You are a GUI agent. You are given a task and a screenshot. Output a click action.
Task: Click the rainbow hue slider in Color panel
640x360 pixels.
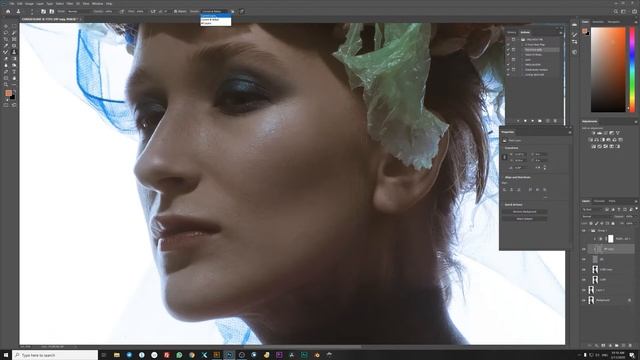(632, 69)
